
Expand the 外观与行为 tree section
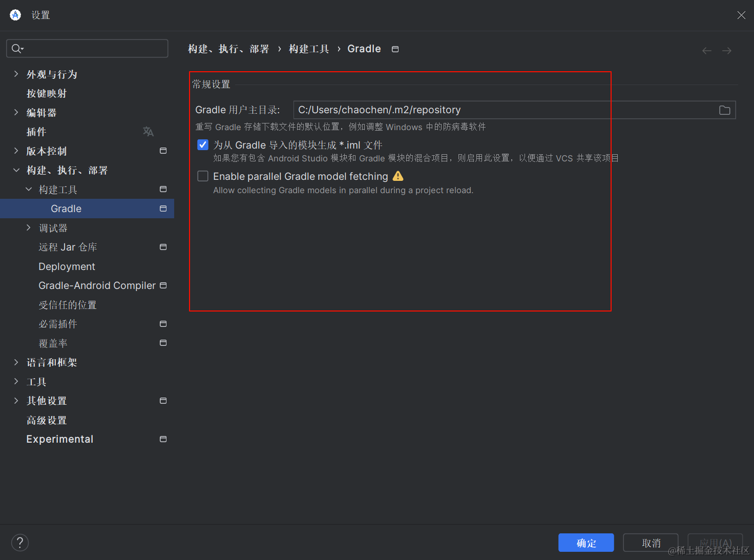[15, 74]
